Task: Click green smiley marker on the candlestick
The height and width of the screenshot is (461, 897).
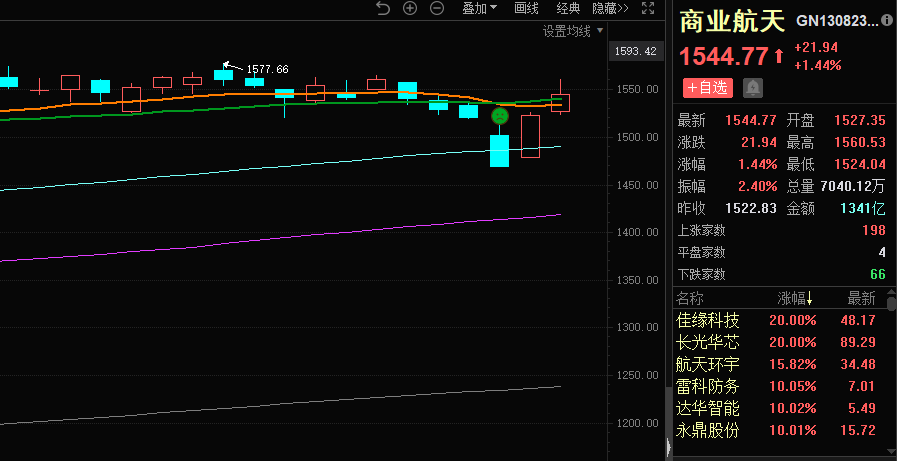Action: (498, 117)
